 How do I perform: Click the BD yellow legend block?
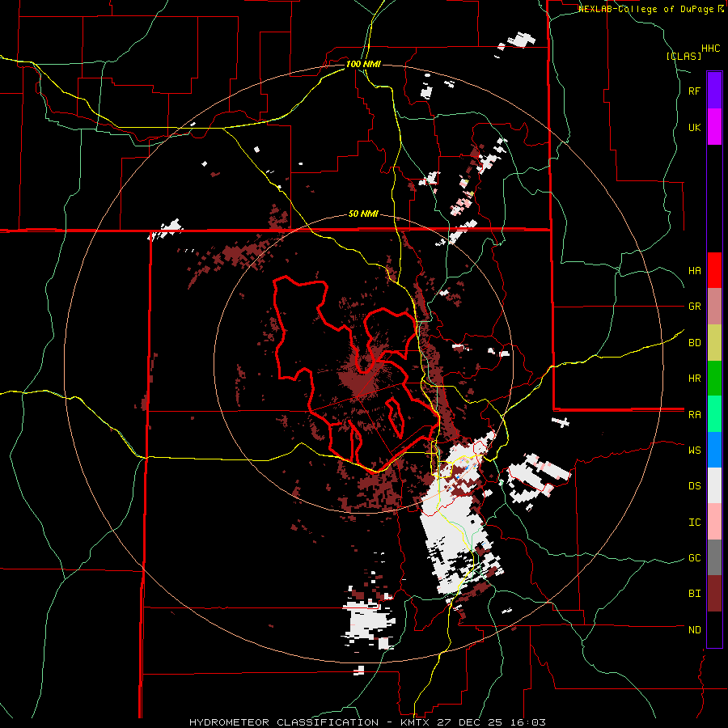pos(714,343)
